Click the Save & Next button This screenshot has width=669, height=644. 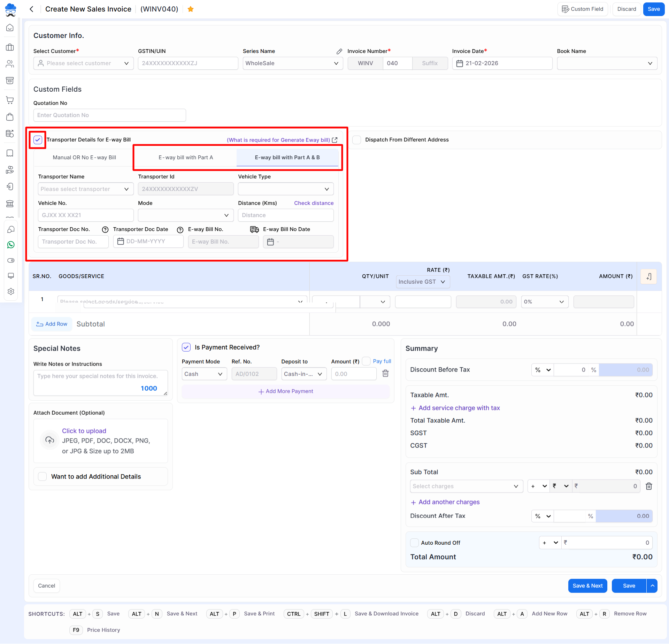587,586
